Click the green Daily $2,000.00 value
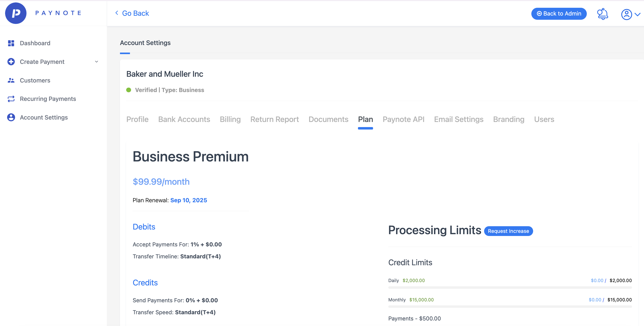This screenshot has height=326, width=644. click(x=414, y=281)
